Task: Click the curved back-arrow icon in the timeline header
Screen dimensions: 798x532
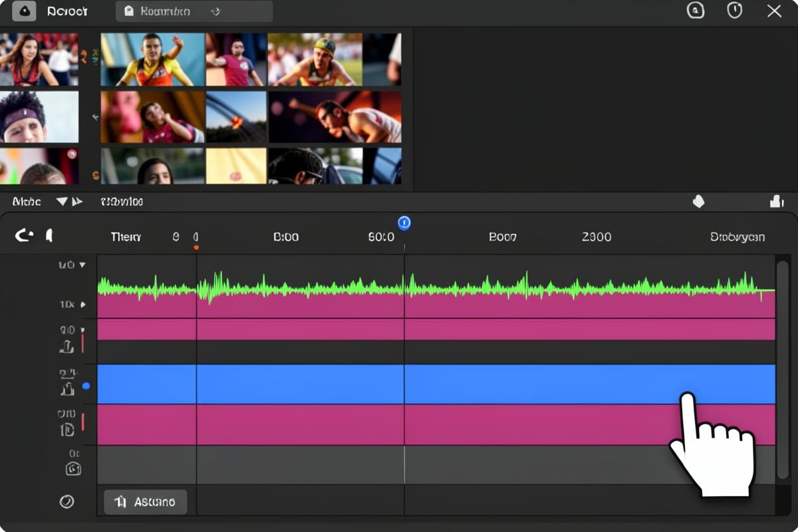Action: pos(24,235)
